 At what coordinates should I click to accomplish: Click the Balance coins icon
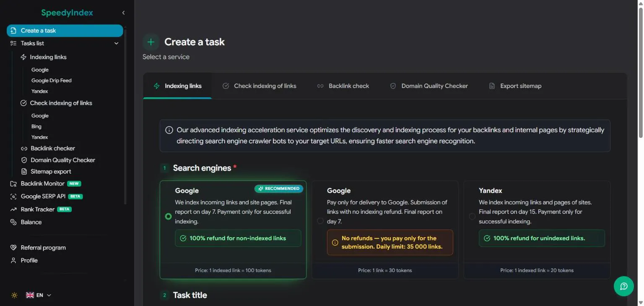click(13, 222)
